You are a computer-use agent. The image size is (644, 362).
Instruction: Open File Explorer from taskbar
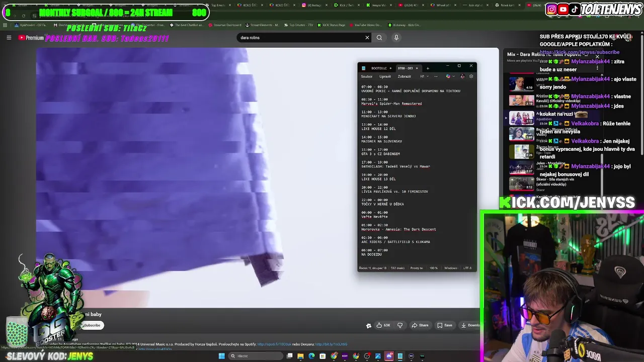[x=300, y=356]
